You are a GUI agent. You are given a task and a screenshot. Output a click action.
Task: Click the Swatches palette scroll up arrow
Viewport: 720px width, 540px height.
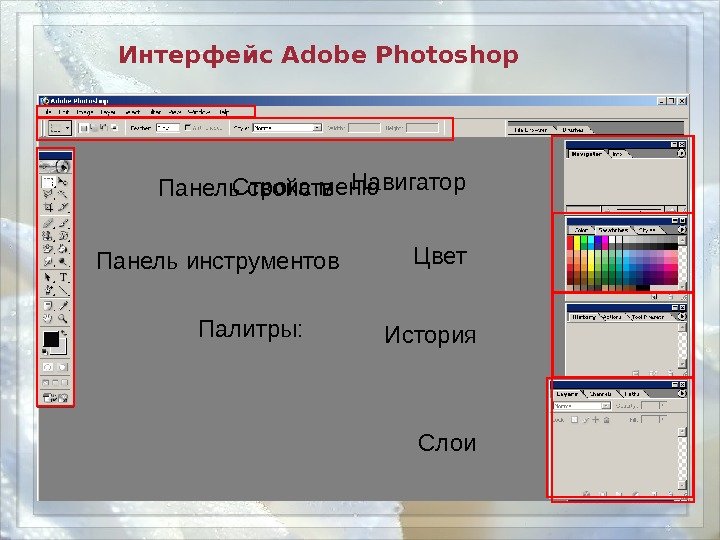[682, 240]
